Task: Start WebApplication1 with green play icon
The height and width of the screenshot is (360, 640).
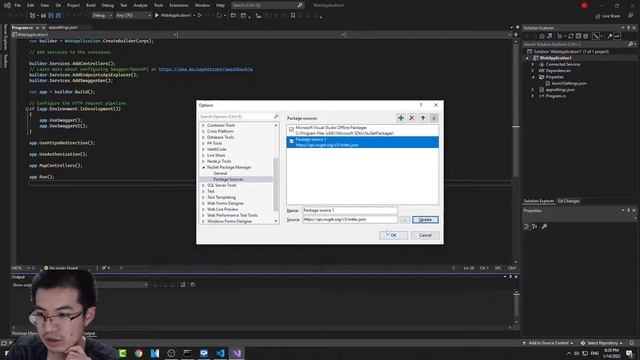Action: [x=157, y=16]
